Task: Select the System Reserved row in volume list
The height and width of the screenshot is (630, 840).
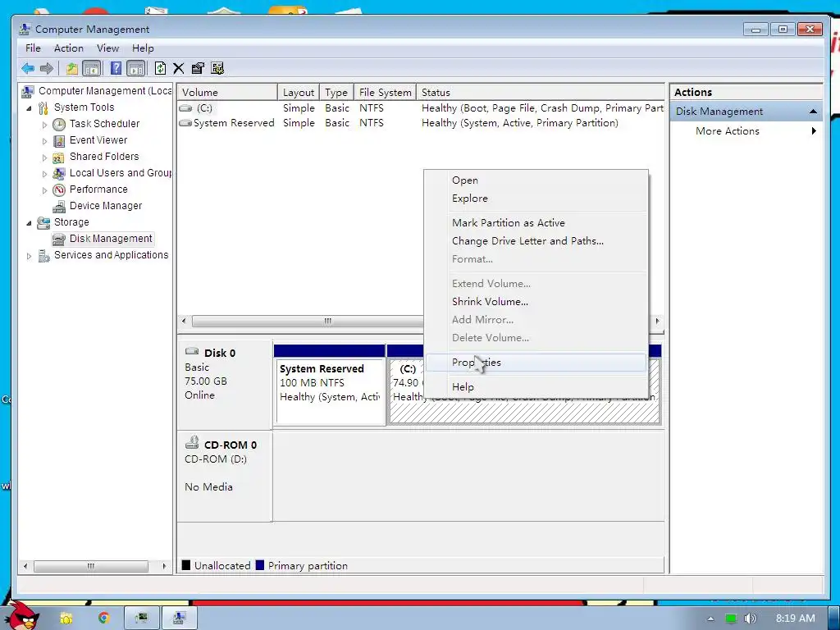Action: (421, 123)
